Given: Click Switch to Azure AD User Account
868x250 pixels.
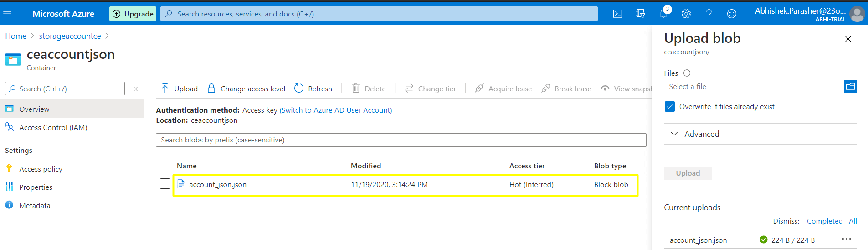Looking at the screenshot, I should (x=335, y=110).
